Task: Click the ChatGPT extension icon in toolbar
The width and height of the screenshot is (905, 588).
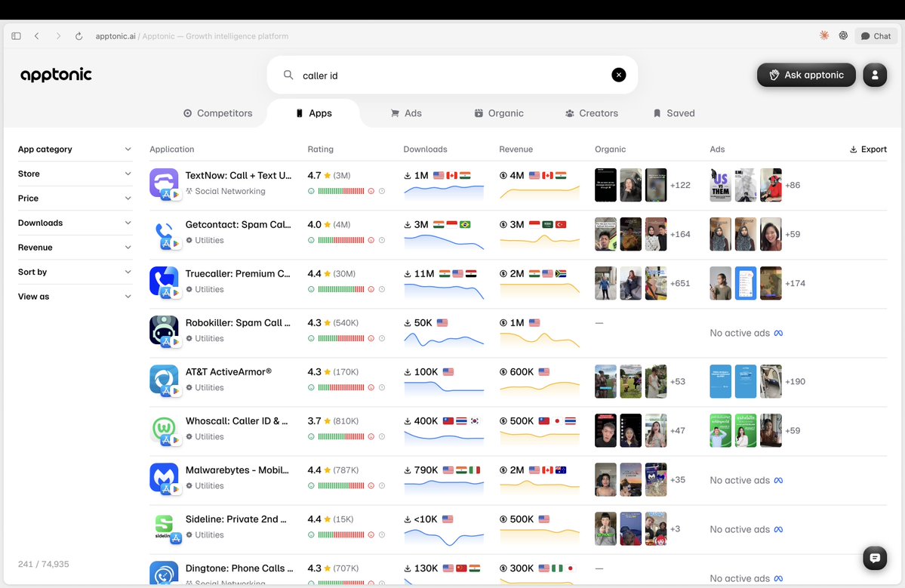Action: [x=843, y=35]
